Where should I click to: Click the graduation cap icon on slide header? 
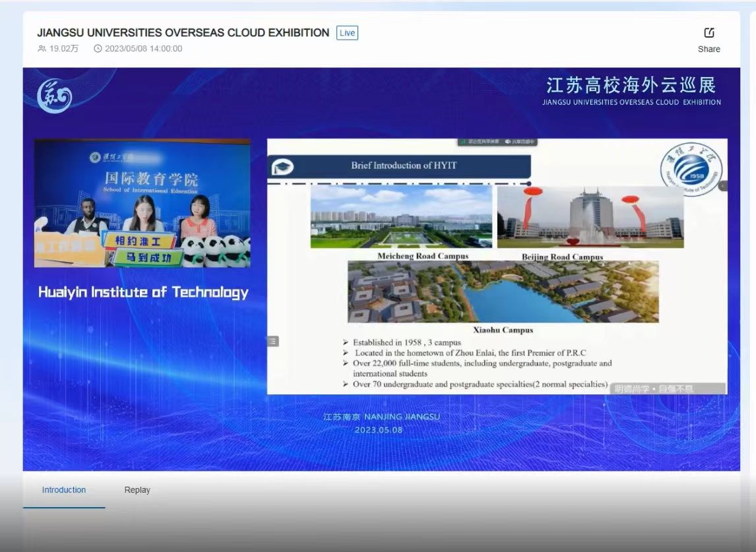282,167
